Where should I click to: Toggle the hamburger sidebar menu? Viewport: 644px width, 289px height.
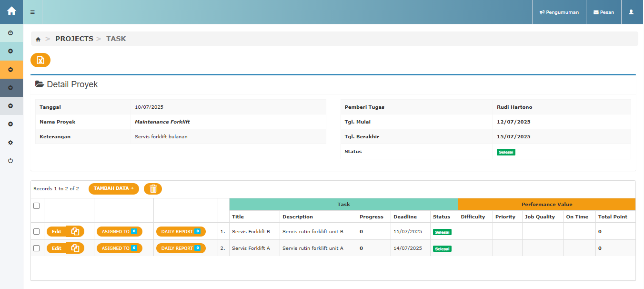pos(32,12)
